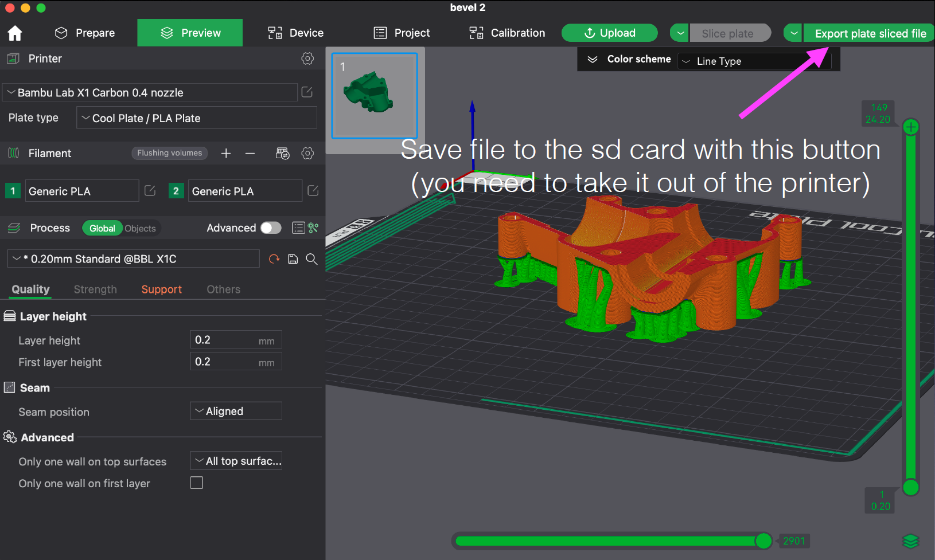Open dropdown arrow beside Slice plate
This screenshot has height=560, width=935.
680,33
